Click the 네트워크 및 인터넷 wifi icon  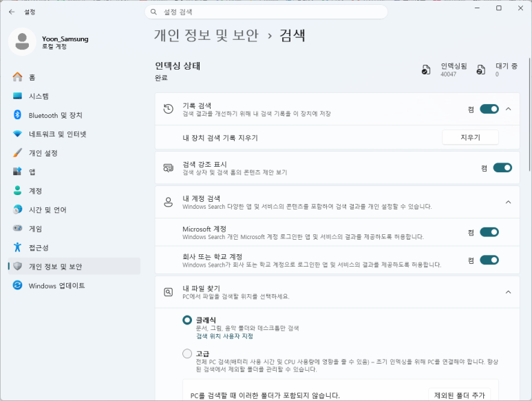click(x=17, y=134)
